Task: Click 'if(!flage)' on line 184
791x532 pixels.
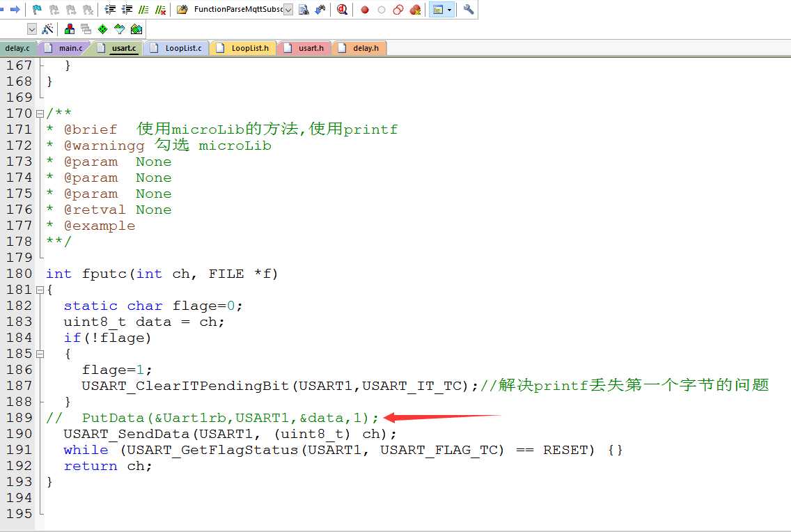Action: [x=107, y=338]
